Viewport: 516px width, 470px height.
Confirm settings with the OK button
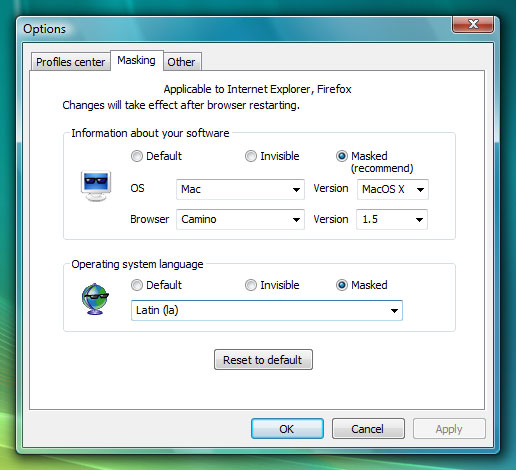coord(287,429)
